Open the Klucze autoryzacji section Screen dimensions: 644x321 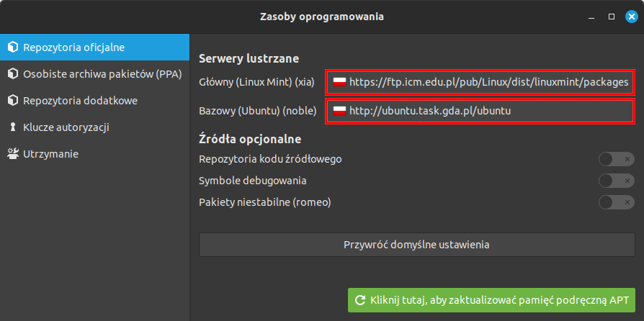point(94,127)
